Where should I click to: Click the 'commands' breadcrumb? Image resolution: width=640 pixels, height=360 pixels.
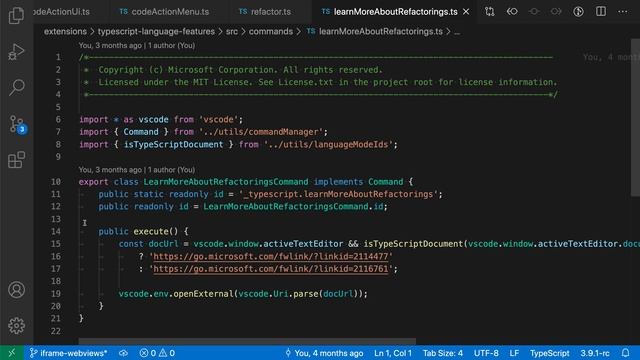(271, 31)
